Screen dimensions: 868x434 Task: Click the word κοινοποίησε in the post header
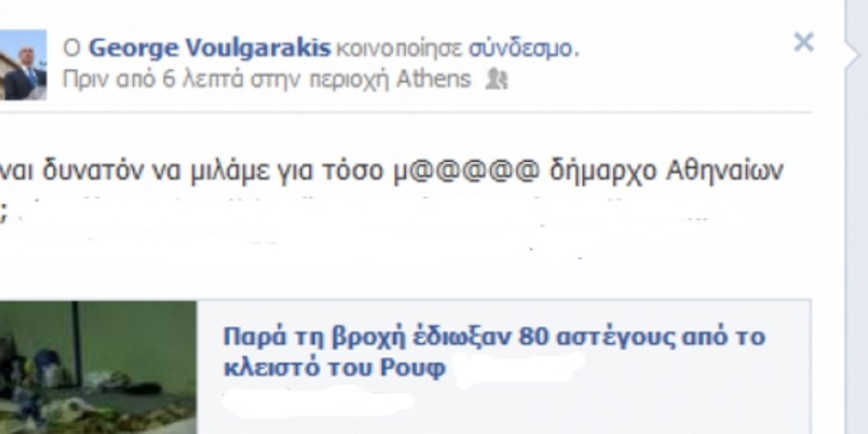399,49
